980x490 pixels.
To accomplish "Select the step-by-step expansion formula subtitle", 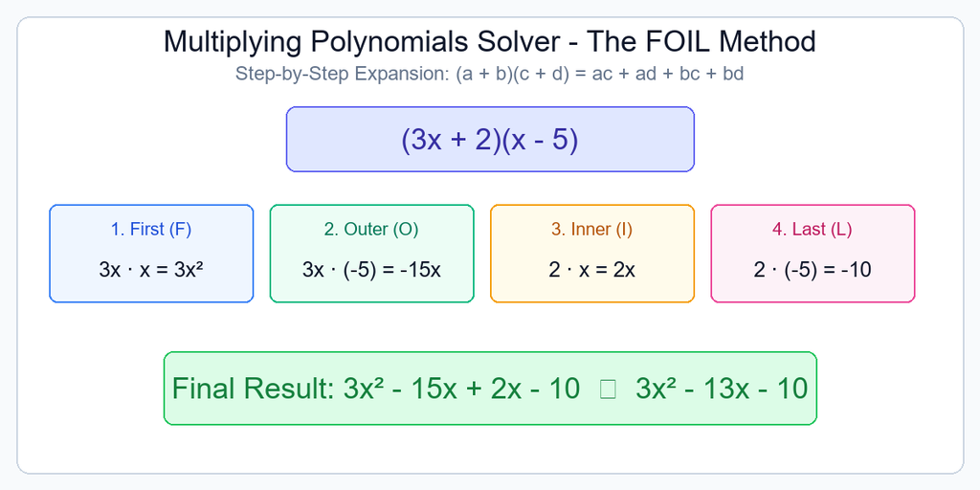I will (490, 74).
